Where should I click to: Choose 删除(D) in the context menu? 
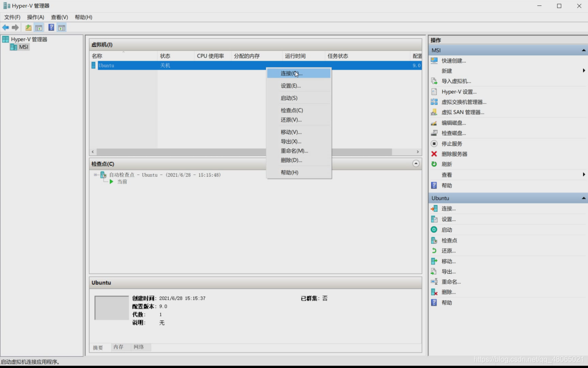(299, 160)
